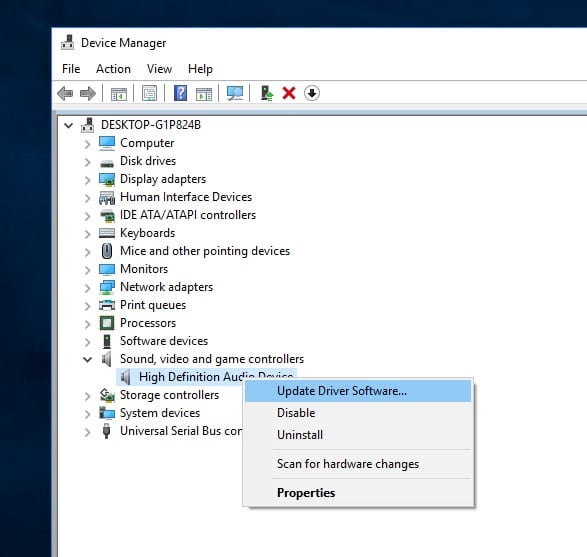Click the blue Help question mark icon
The width and height of the screenshot is (587, 557).
point(180,93)
